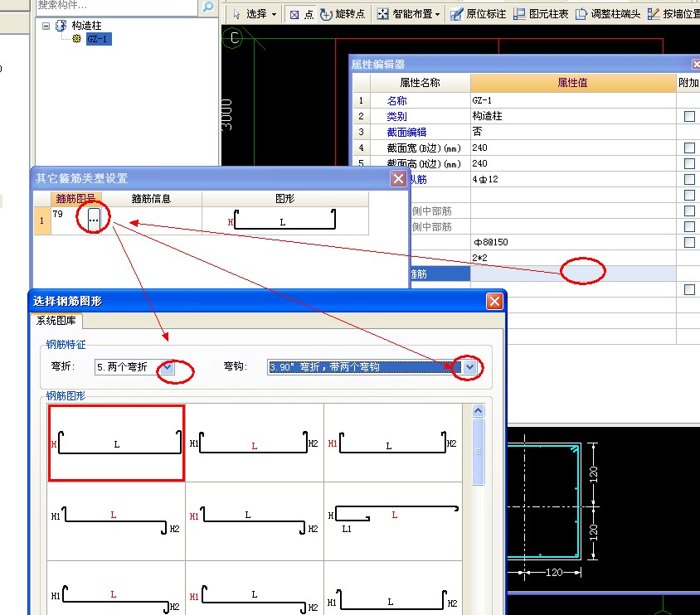Image resolution: width=700 pixels, height=615 pixels.
Task: Click the 截面高 value 240
Action: [x=573, y=163]
